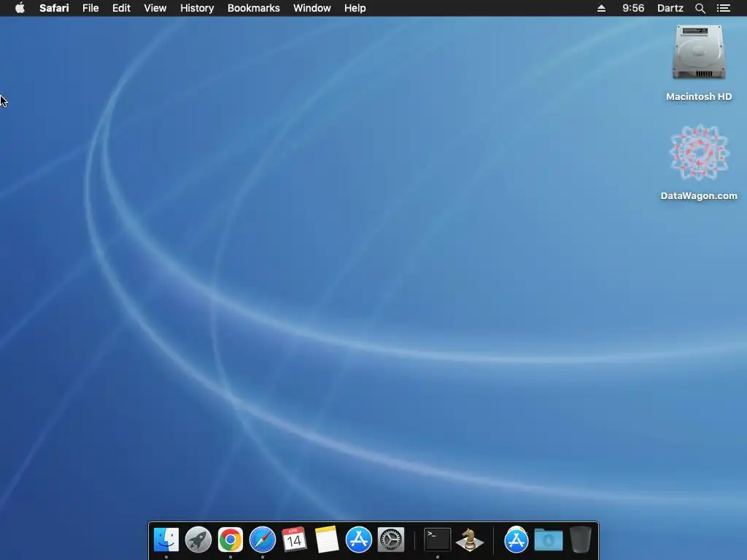Open Notes app in the Dock
This screenshot has width=747, height=560.
pyautogui.click(x=326, y=540)
